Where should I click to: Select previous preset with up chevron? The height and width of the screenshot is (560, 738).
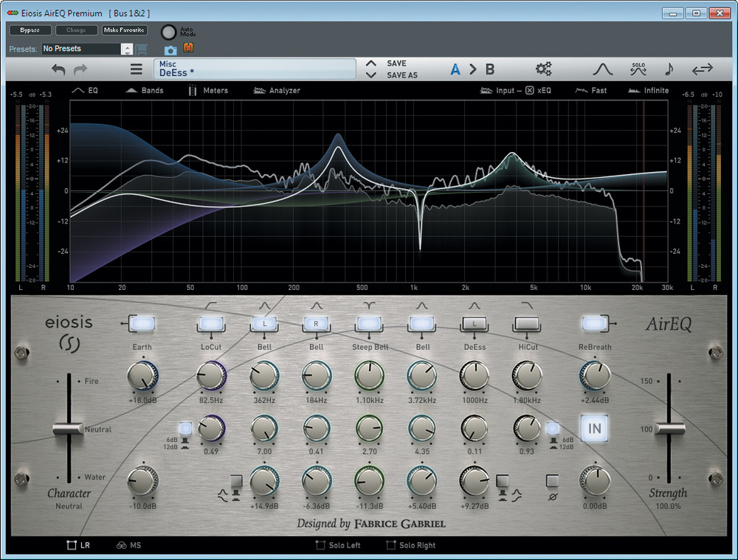pyautogui.click(x=371, y=63)
